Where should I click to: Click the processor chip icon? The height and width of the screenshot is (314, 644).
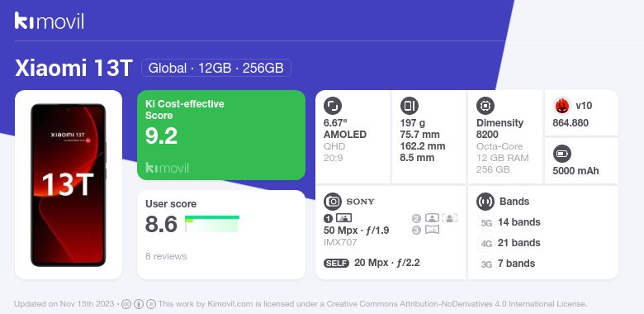(x=485, y=106)
